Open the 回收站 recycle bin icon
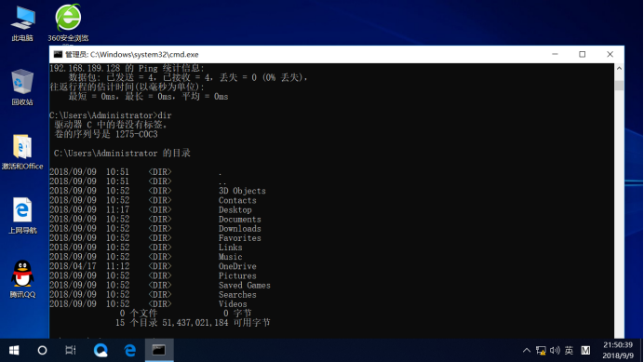The width and height of the screenshot is (644, 362). (22, 87)
